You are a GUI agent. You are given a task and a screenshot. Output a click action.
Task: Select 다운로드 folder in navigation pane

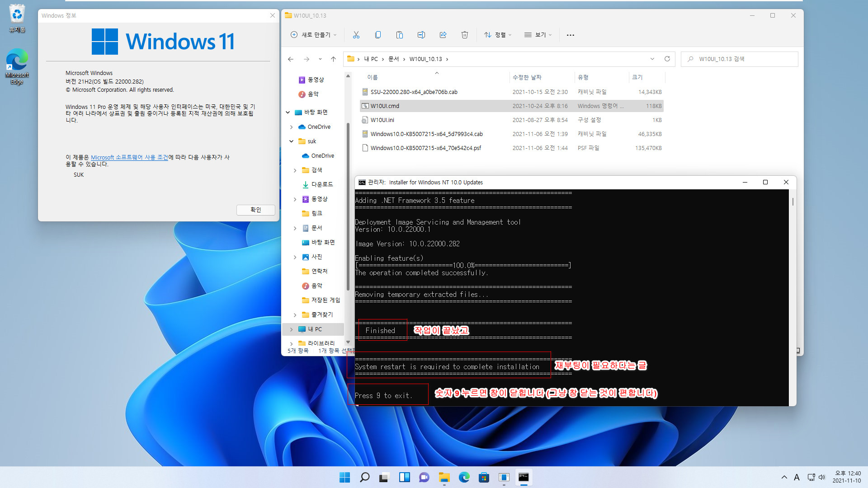click(x=317, y=184)
